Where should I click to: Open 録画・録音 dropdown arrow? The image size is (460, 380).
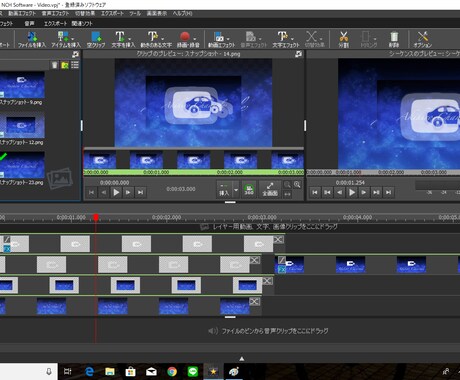coord(195,39)
